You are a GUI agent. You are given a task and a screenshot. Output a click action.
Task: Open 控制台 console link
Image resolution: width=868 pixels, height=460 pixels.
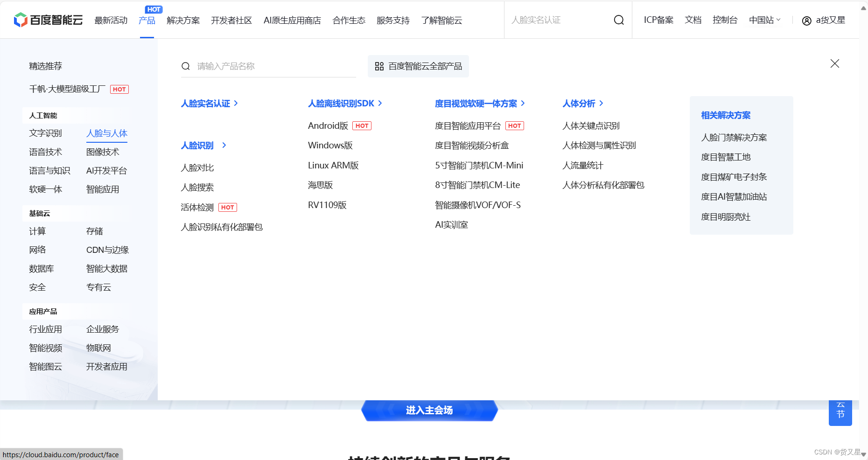[725, 20]
